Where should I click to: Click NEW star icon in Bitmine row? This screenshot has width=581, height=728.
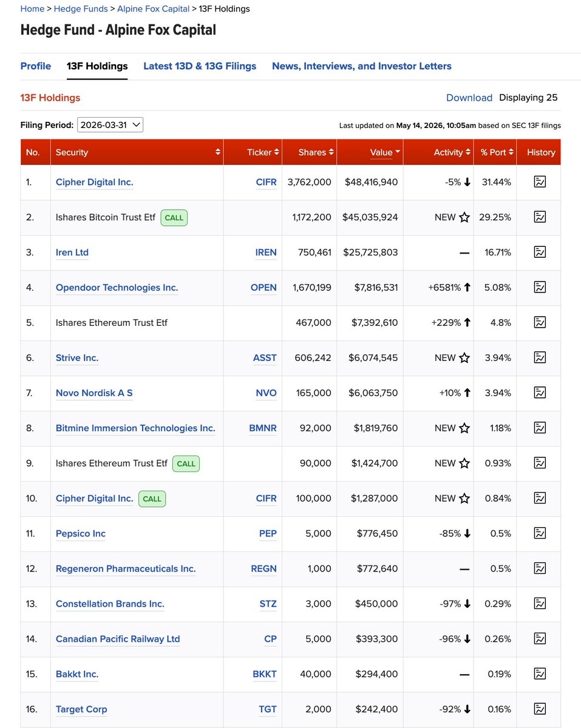coord(464,428)
